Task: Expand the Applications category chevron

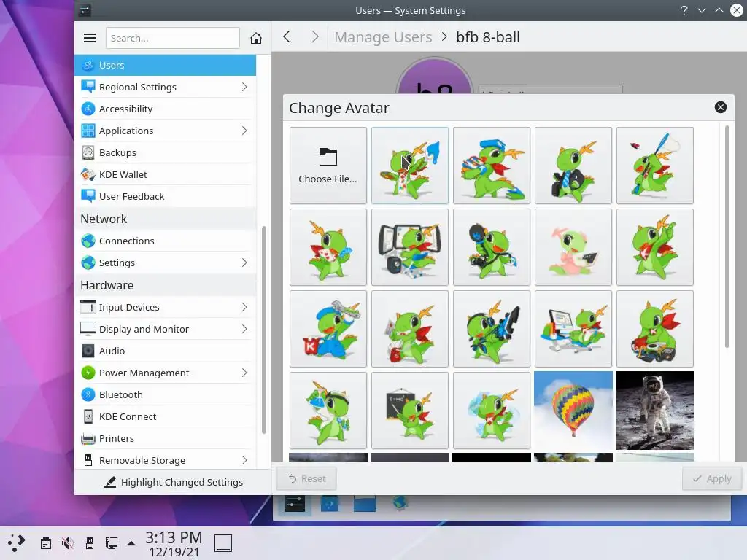Action: click(244, 131)
